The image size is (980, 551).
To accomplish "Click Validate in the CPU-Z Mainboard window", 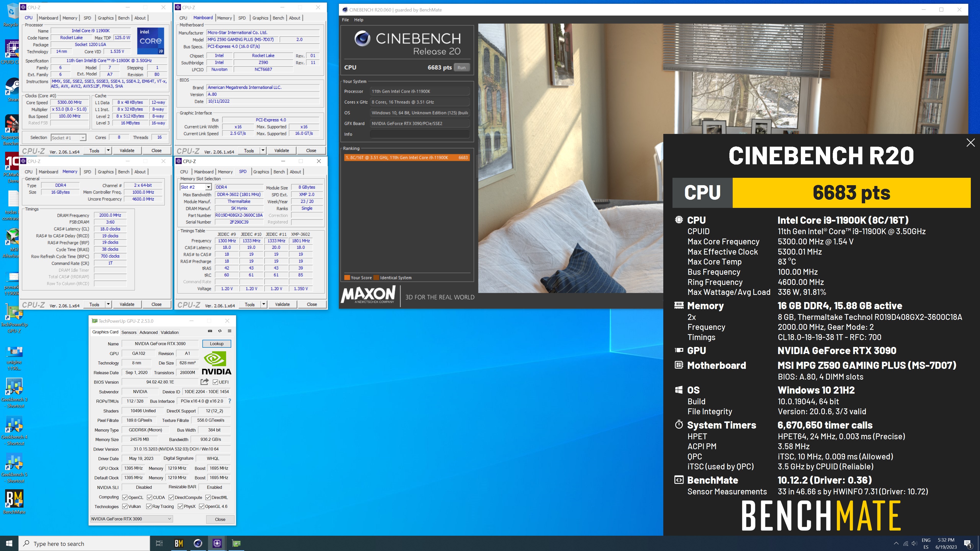I will (281, 150).
